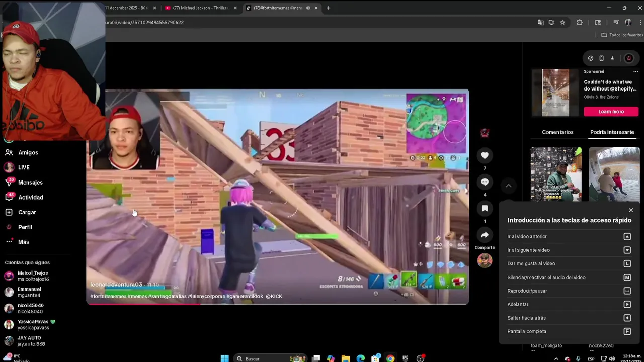Open File Explorer from the taskbar
Screen dimensions: 644x362
[x=346, y=358]
